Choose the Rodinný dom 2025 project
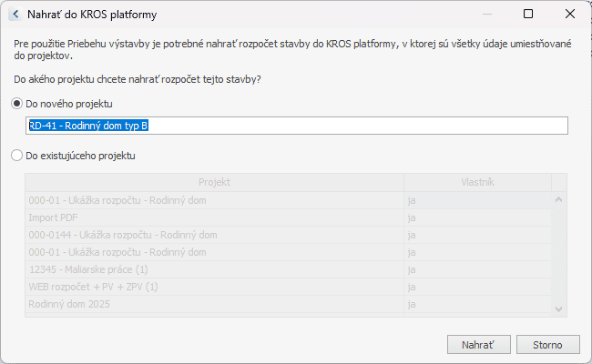This screenshot has height=364, width=592. [x=214, y=304]
